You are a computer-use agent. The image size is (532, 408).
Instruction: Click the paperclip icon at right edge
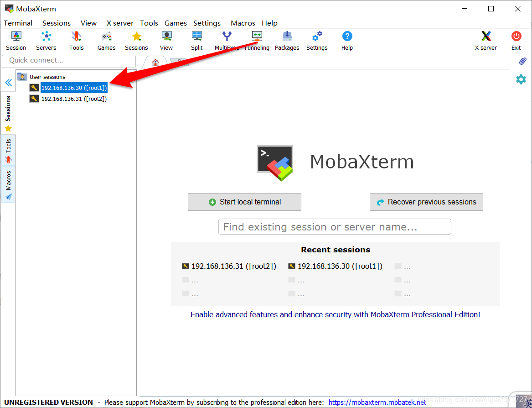coord(522,61)
